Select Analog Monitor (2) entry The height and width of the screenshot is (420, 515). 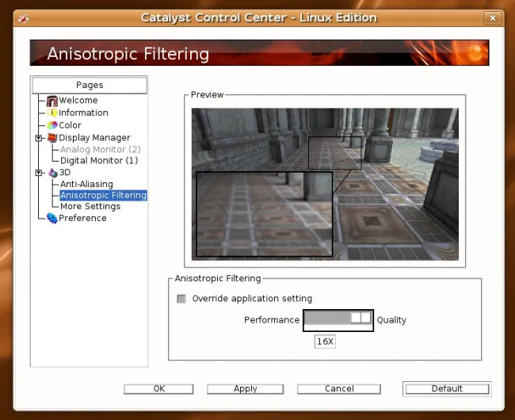pos(101,150)
